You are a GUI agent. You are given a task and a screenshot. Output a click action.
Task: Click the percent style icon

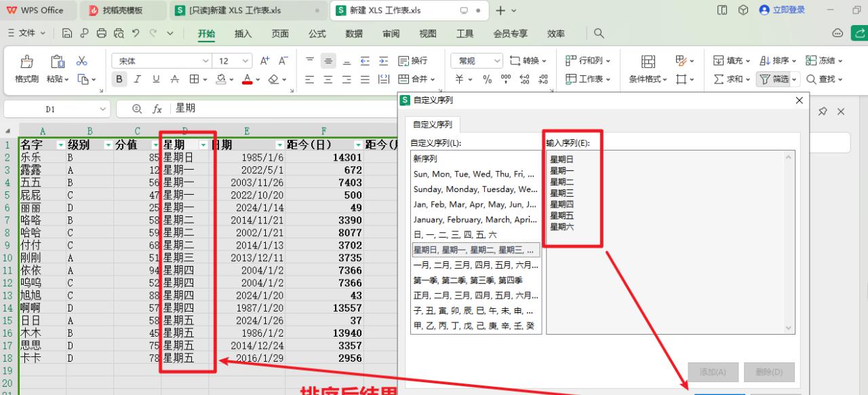(487, 79)
